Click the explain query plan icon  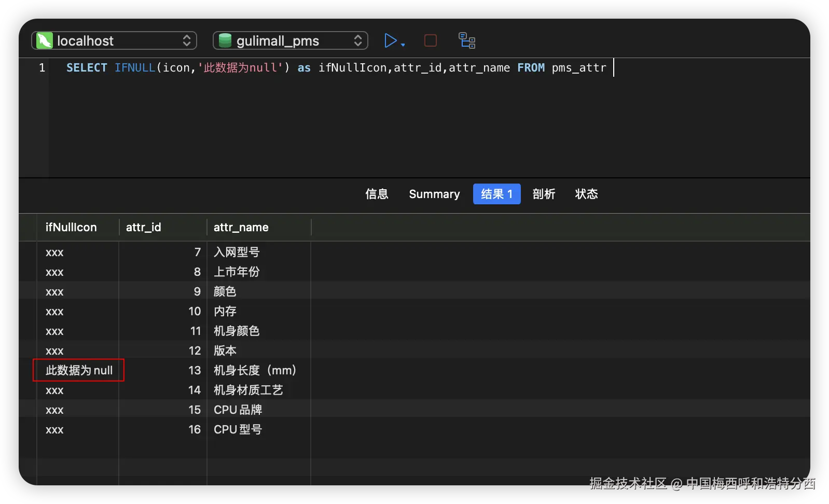(x=467, y=40)
